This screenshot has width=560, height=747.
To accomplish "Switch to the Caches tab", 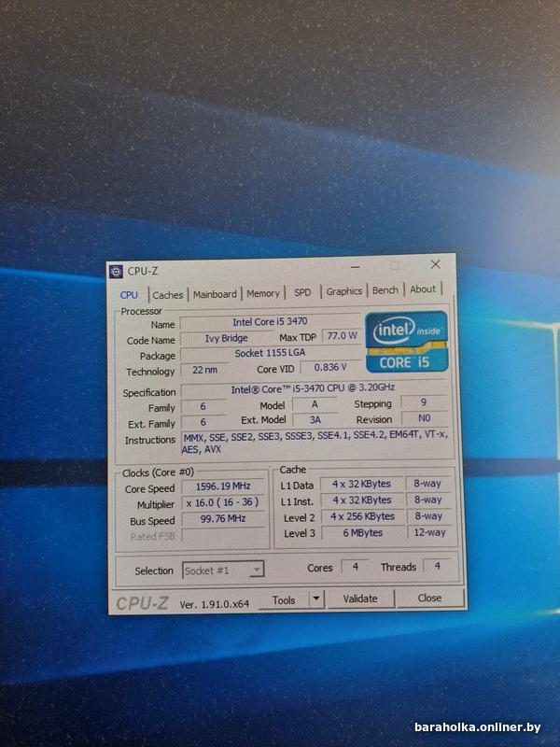I will coord(168,295).
